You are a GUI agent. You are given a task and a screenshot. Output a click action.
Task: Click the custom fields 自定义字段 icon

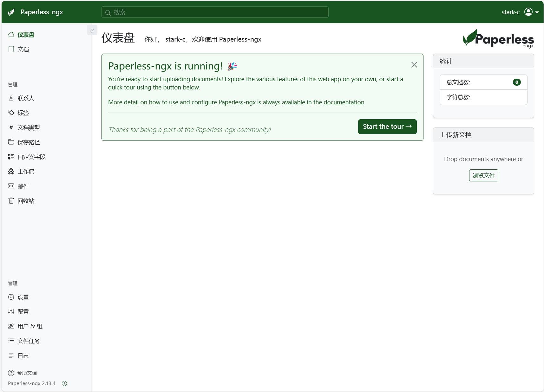11,157
